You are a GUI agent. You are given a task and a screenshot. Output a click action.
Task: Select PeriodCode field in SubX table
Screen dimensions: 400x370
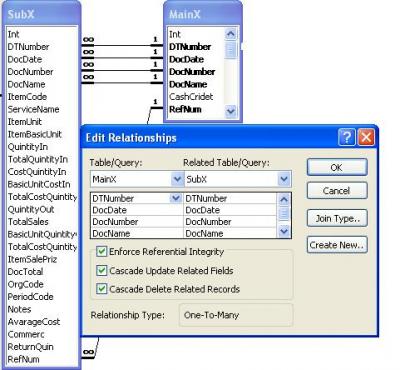pyautogui.click(x=30, y=297)
